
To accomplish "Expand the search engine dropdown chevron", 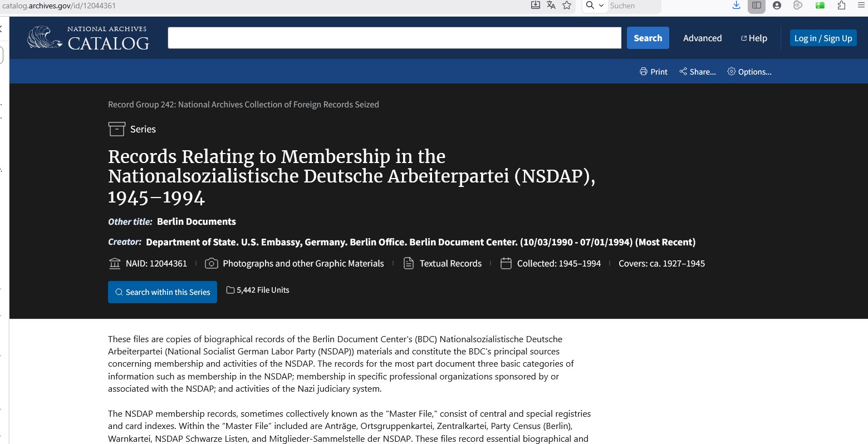I will [601, 6].
